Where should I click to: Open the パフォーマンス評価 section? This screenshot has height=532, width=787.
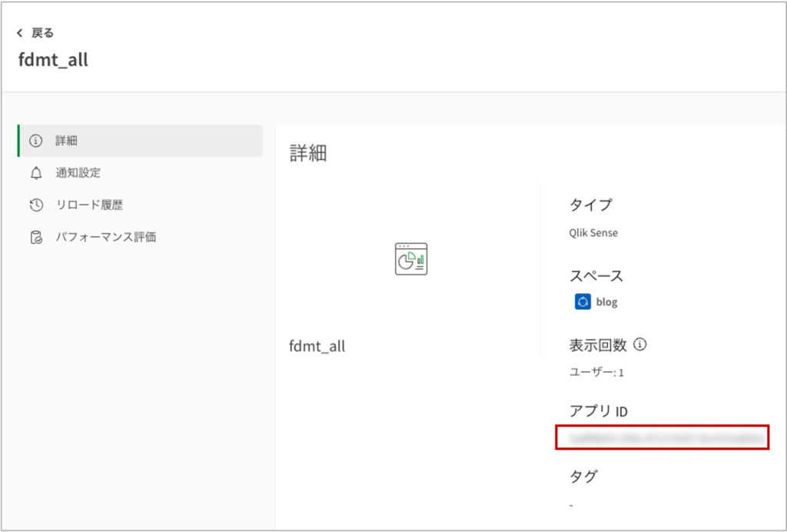105,238
